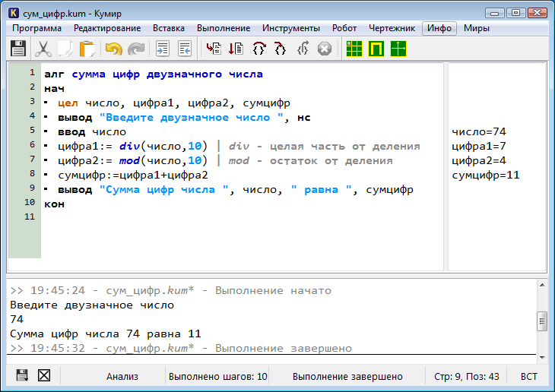Undo the last edit with the yellow arrow
This screenshot has width=555, height=392.
pos(113,49)
